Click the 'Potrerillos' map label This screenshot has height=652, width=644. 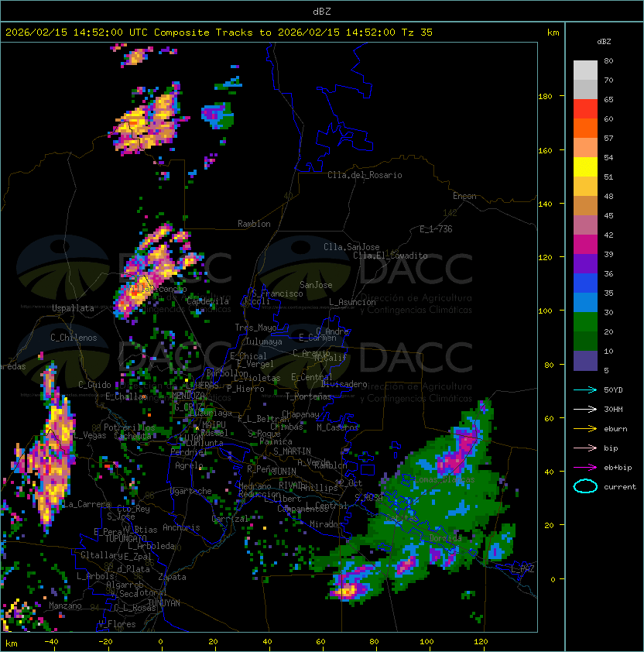click(x=129, y=427)
